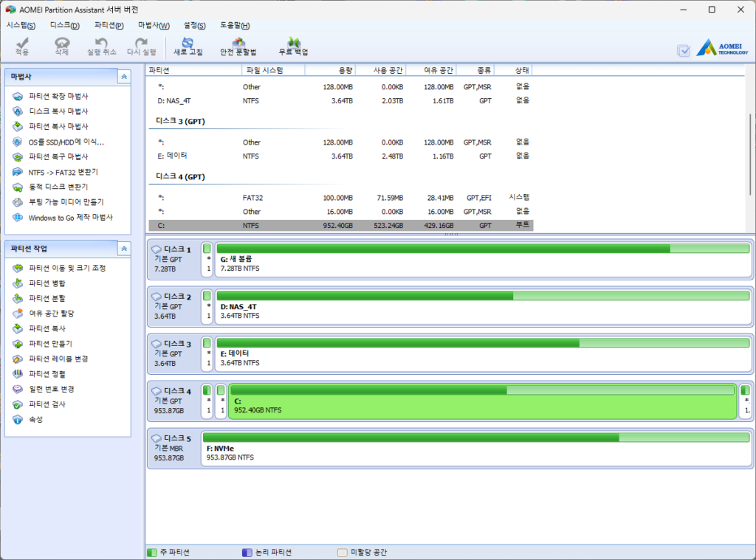Image resolution: width=756 pixels, height=560 pixels.
Task: Collapse the 마법사 panel
Action: click(x=125, y=77)
